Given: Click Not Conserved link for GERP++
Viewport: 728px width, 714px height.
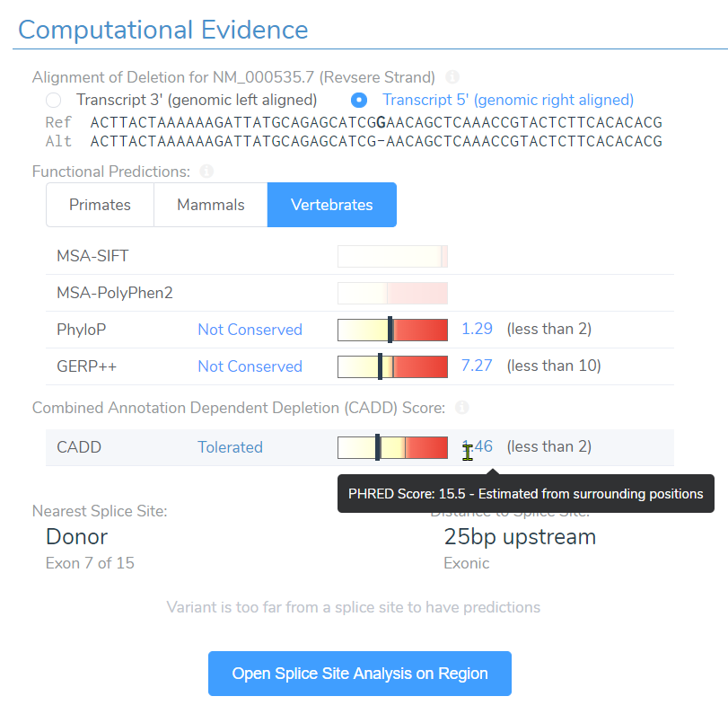Looking at the screenshot, I should point(250,366).
